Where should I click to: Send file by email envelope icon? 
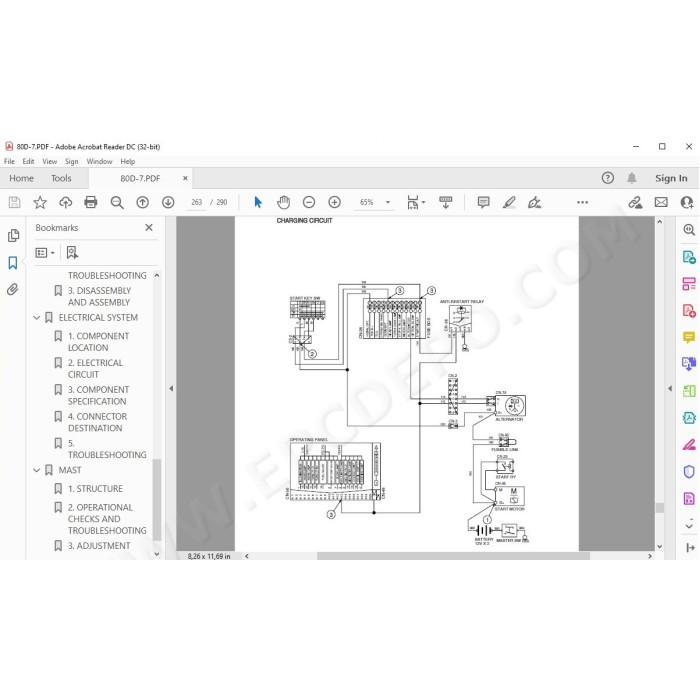[x=661, y=202]
